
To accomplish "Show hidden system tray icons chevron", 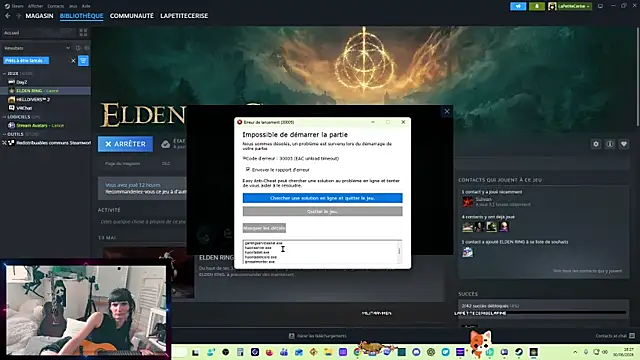I will (575, 352).
